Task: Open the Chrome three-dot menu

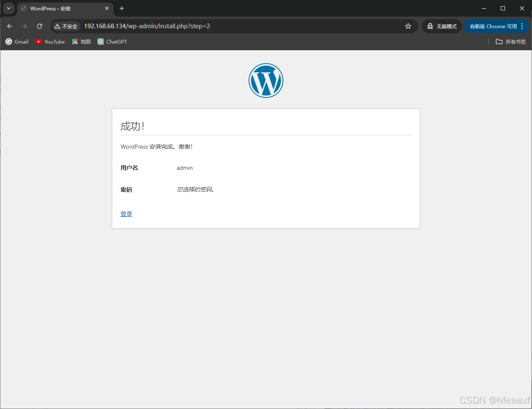Action: 522,26
